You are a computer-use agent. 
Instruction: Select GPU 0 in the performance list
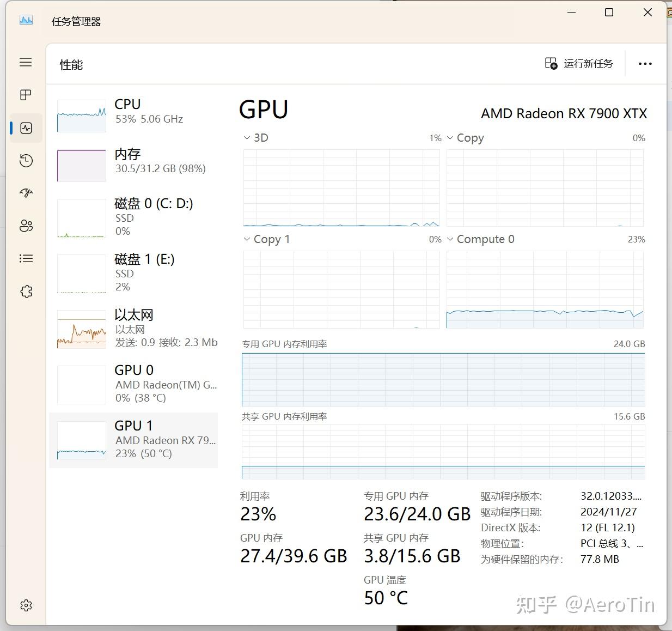[x=136, y=384]
